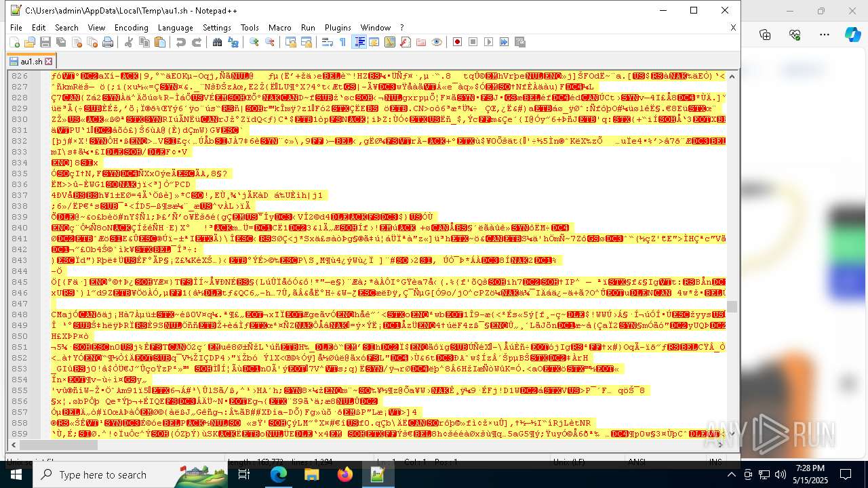Close document using menu bar X
The image size is (868, 488).
pyautogui.click(x=733, y=28)
